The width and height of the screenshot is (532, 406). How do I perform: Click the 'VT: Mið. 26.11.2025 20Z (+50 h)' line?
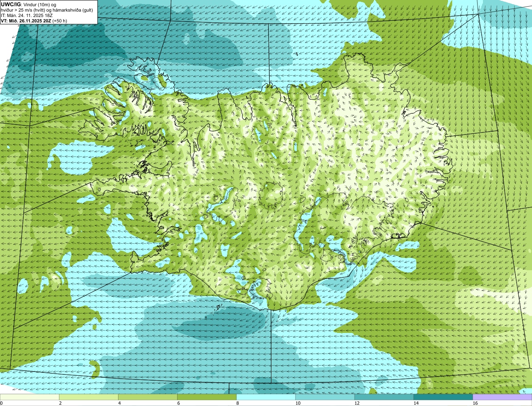34,20
